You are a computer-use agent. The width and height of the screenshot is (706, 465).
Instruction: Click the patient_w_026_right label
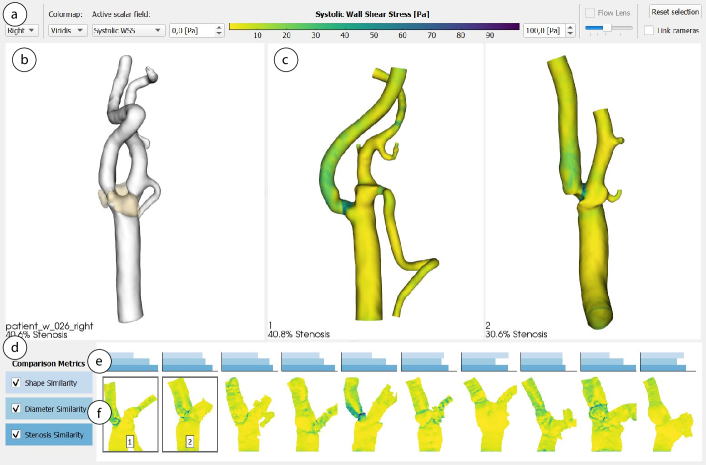click(50, 326)
